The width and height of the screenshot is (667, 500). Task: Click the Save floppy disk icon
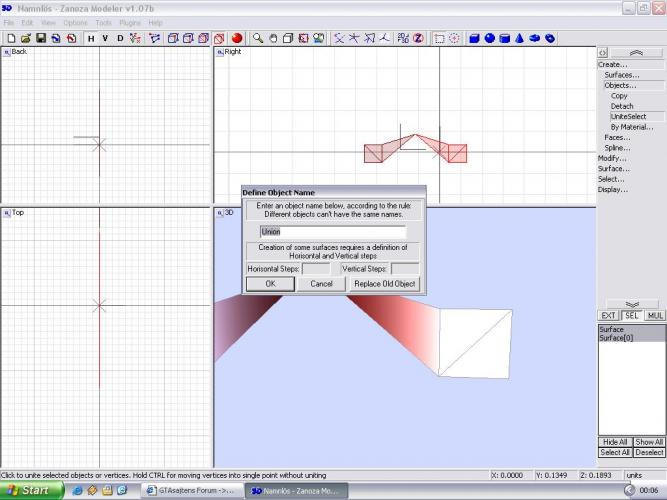(x=41, y=38)
